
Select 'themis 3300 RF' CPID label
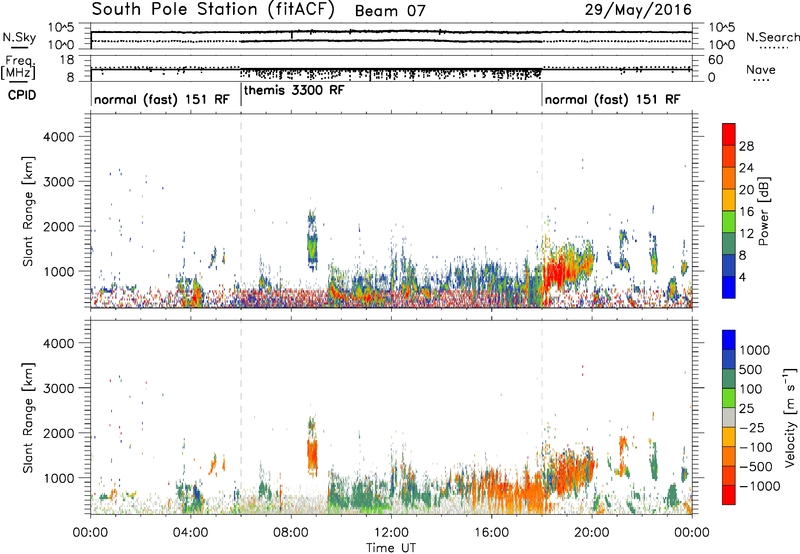pos(294,90)
